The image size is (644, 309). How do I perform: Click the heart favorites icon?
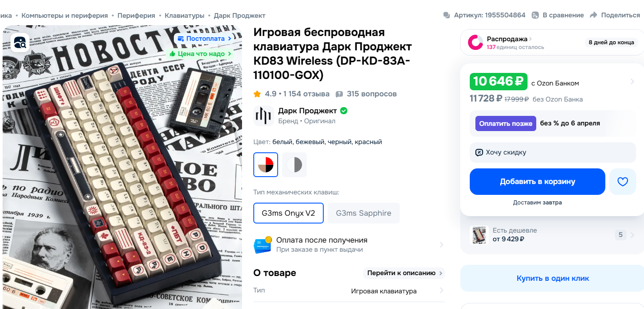pos(623,182)
